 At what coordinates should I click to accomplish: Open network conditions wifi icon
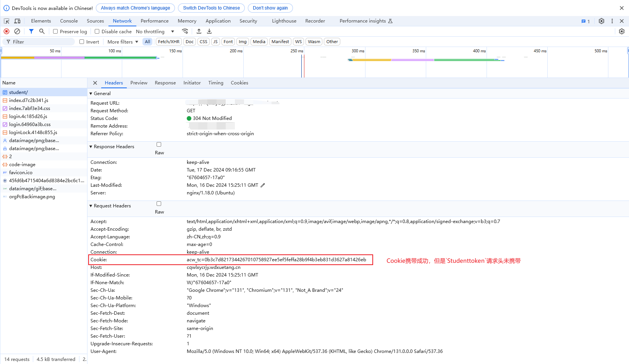click(x=185, y=31)
